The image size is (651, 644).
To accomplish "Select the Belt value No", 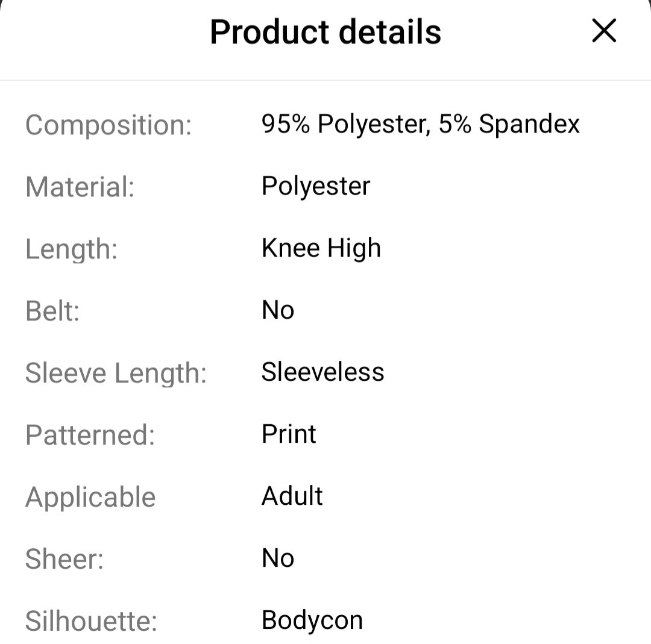I will 278,310.
